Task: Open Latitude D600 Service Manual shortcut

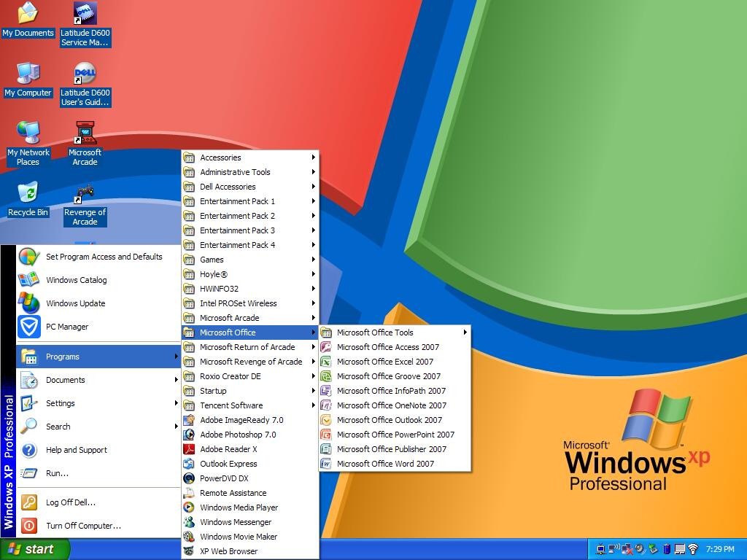Action: [85, 24]
